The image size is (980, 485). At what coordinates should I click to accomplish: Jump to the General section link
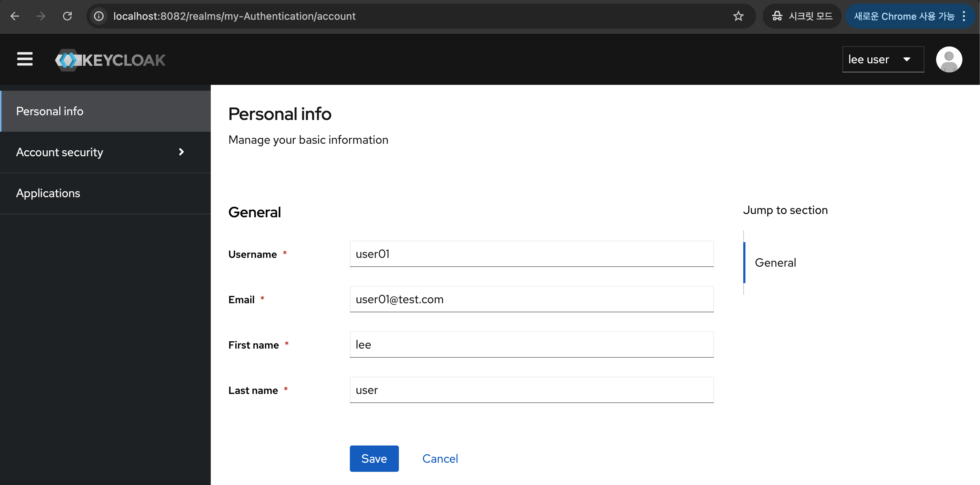775,263
